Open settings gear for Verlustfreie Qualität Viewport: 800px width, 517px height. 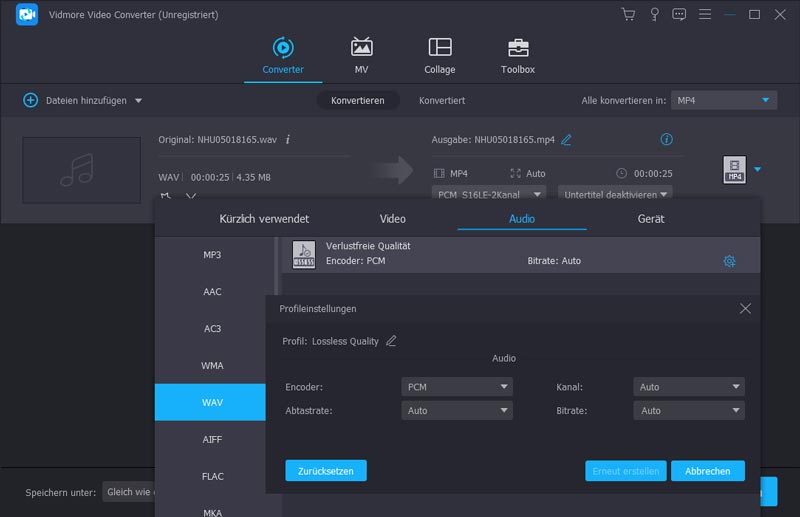click(729, 261)
